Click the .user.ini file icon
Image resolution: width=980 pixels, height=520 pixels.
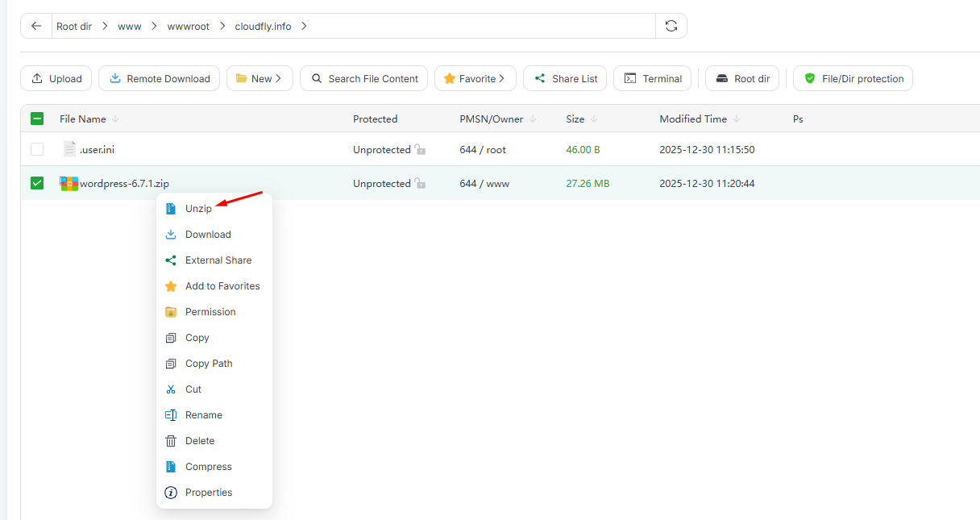pos(69,150)
